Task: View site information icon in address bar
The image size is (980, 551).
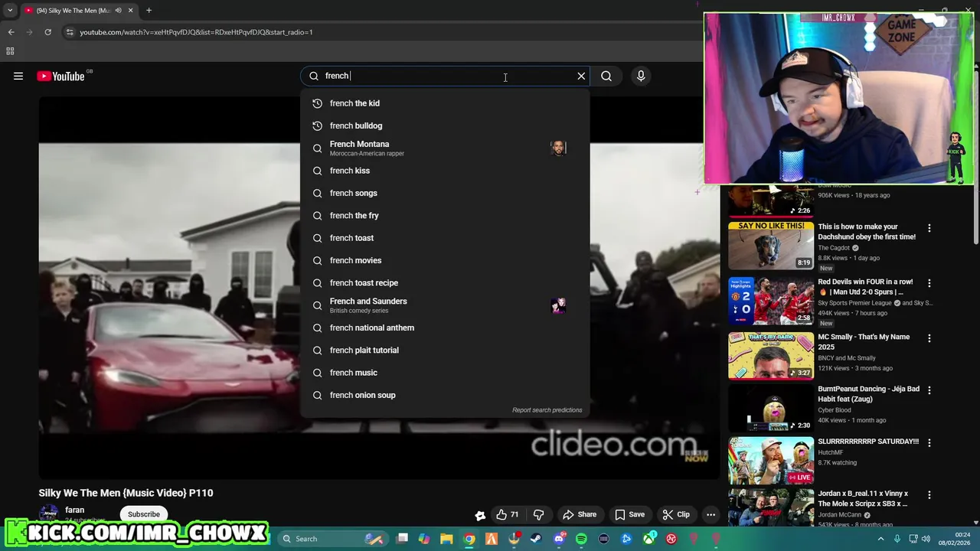Action: [x=70, y=32]
